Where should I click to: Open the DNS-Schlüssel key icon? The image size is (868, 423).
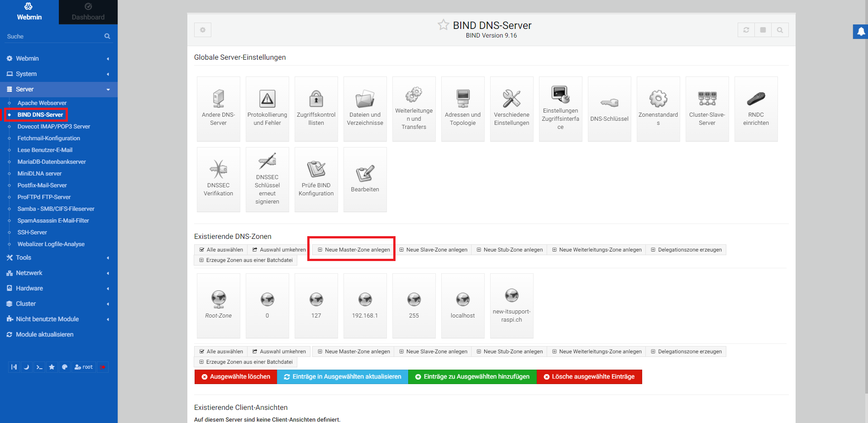point(609,103)
